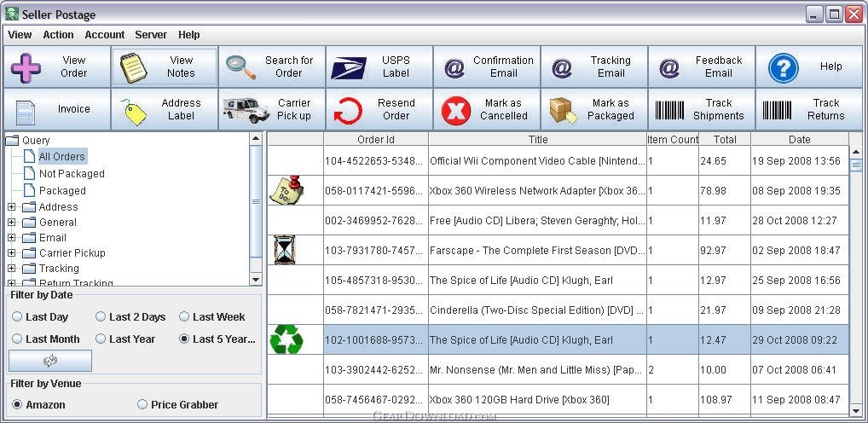Choose Last 2 Days date filter
The height and width of the screenshot is (423, 868).
[130, 317]
